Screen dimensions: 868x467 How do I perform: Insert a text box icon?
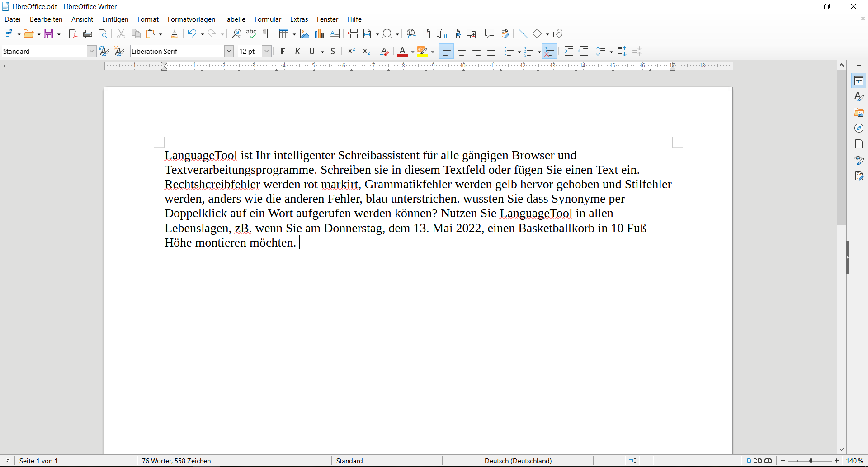[x=335, y=33]
